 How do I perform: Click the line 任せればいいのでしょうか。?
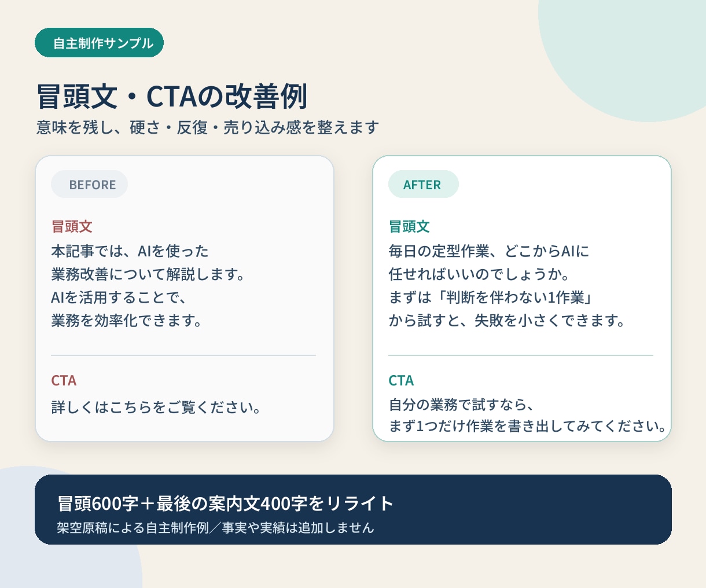click(479, 274)
